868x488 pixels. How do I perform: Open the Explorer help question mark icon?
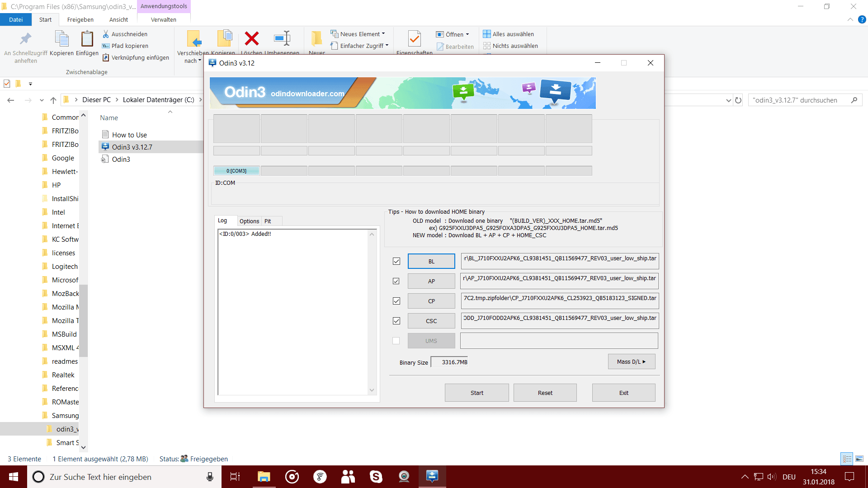tap(862, 19)
